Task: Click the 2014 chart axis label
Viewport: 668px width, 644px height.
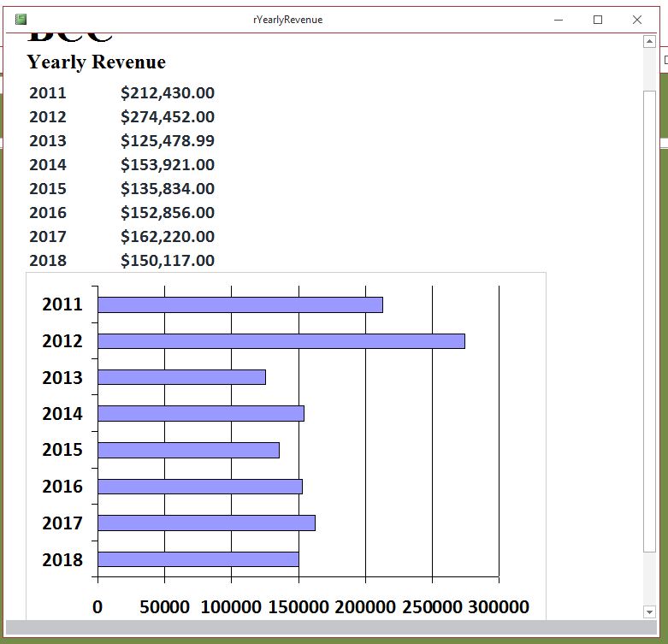Action: 62,414
